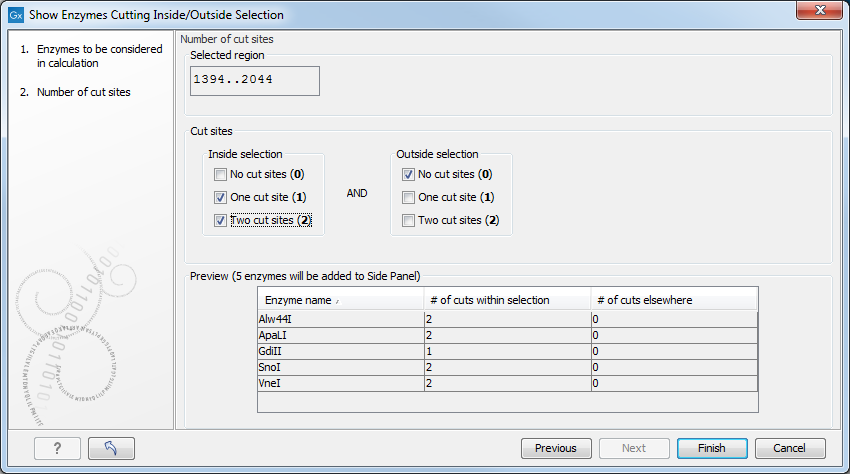
Task: Click the help question mark button
Action: pos(57,448)
